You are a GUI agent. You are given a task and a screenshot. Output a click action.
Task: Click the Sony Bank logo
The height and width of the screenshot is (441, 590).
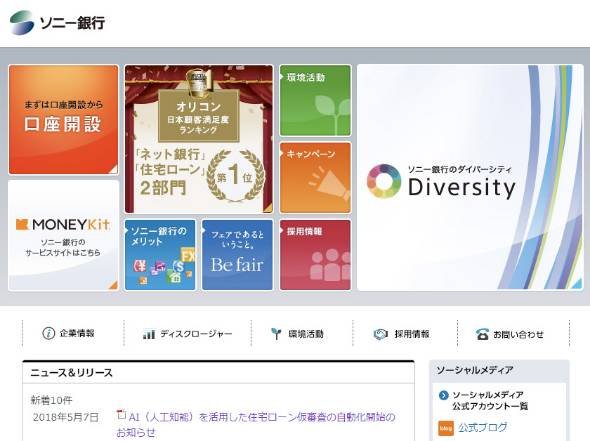pyautogui.click(x=57, y=23)
